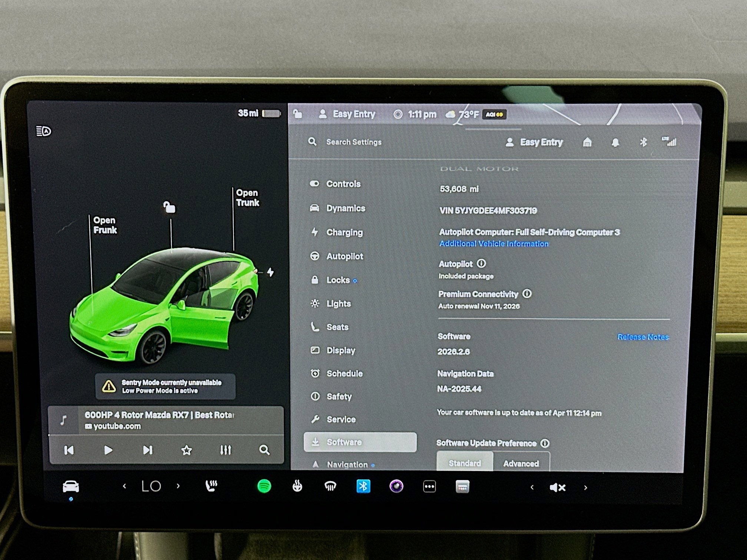The height and width of the screenshot is (560, 747).
Task: Open Easy Entry profile in status bar
Action: (347, 114)
